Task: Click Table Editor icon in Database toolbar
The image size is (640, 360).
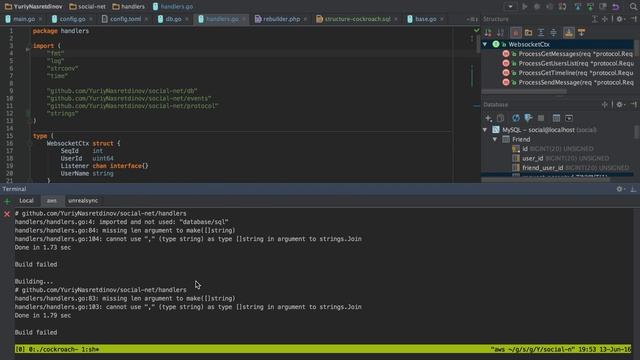Action: (x=556, y=118)
